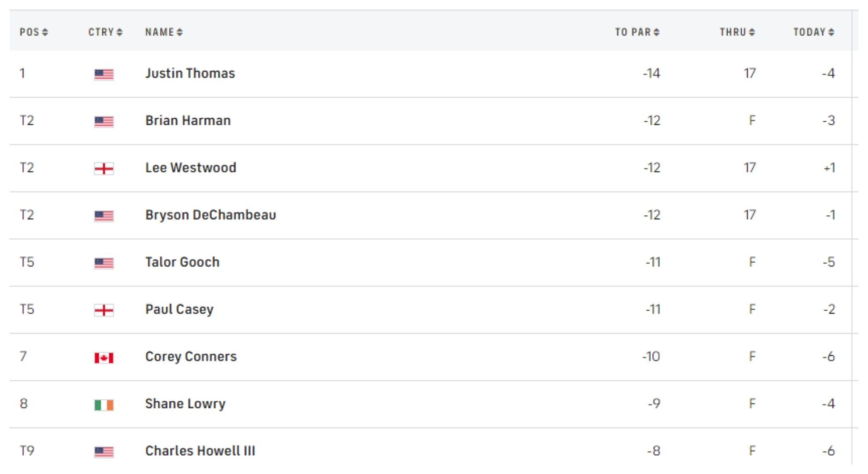Click the Ireland flag beside Shane Lowry
The height and width of the screenshot is (474, 868).
tap(104, 405)
